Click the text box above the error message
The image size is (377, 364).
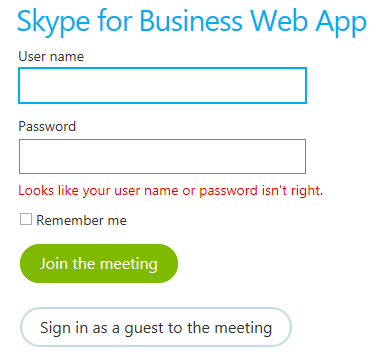point(162,156)
